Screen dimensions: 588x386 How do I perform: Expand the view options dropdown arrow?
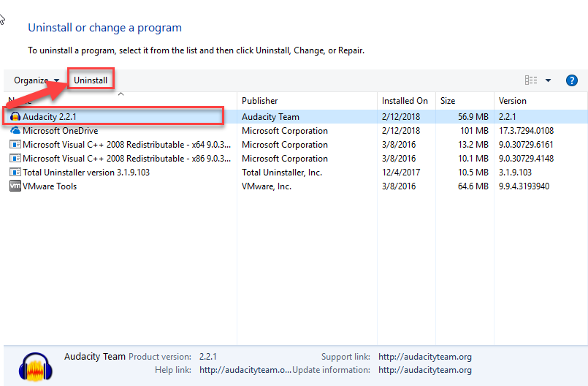(x=548, y=80)
